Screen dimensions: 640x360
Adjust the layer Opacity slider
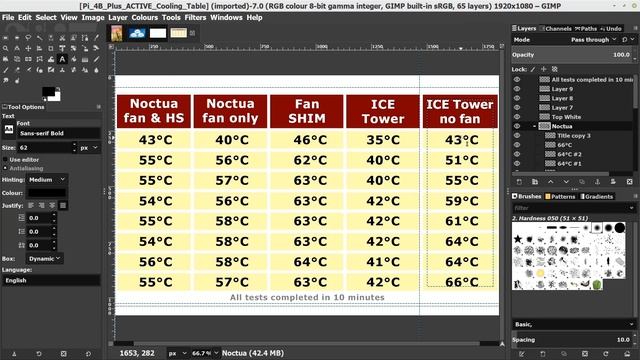tap(572, 55)
